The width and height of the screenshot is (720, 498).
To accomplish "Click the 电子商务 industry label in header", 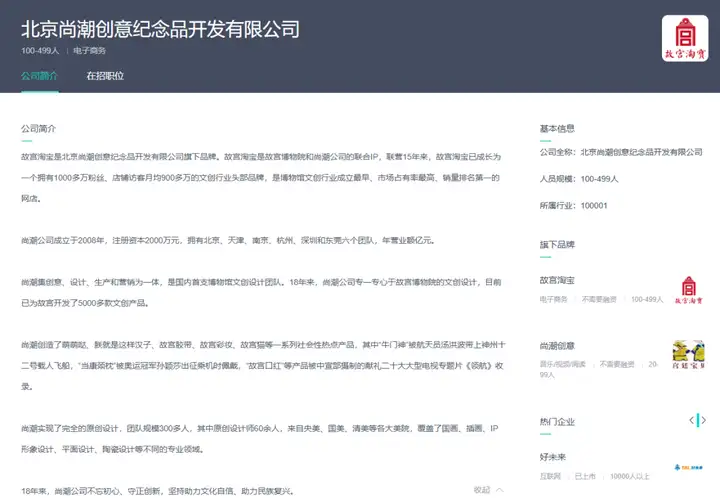I will (x=90, y=50).
